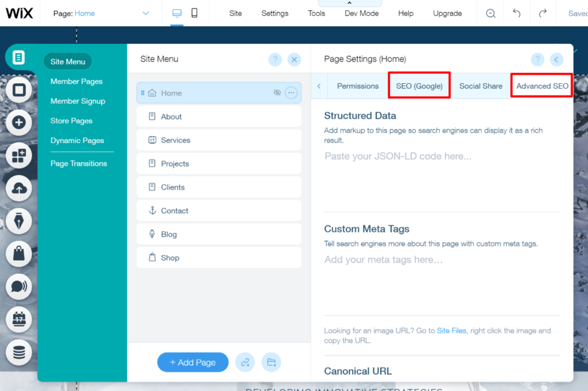Open the Dev Mode menu
The image size is (588, 391).
362,14
